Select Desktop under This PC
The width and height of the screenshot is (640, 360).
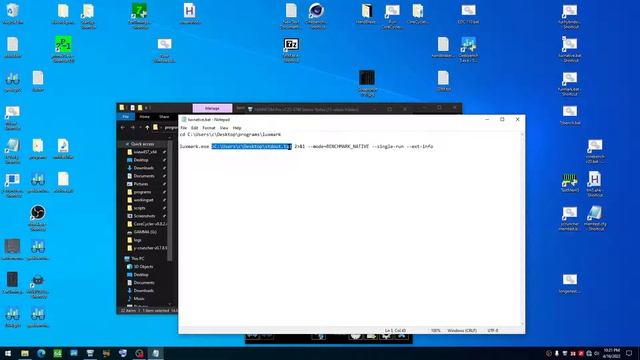coord(141,275)
